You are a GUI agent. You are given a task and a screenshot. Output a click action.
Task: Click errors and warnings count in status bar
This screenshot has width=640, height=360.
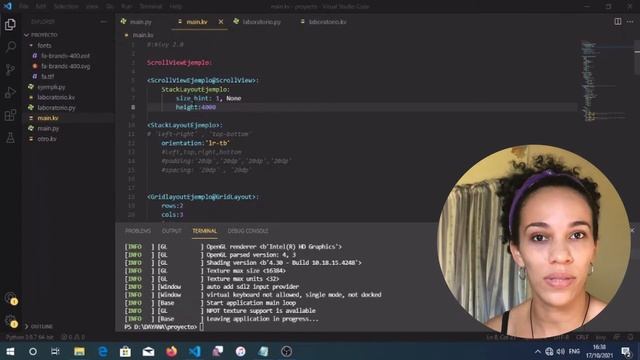tap(73, 337)
